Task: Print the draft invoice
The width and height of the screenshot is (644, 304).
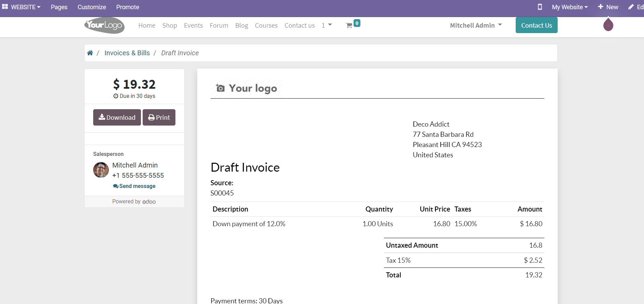Action: pos(159,117)
